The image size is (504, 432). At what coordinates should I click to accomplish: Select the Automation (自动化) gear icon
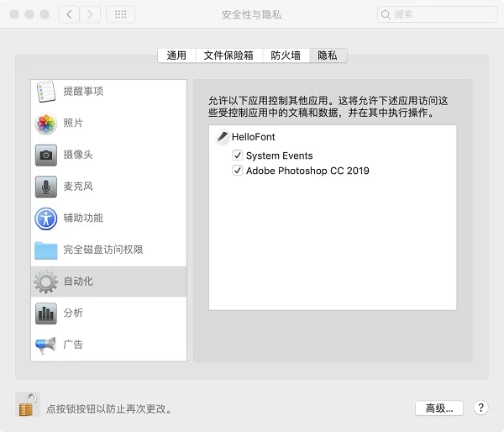[46, 282]
